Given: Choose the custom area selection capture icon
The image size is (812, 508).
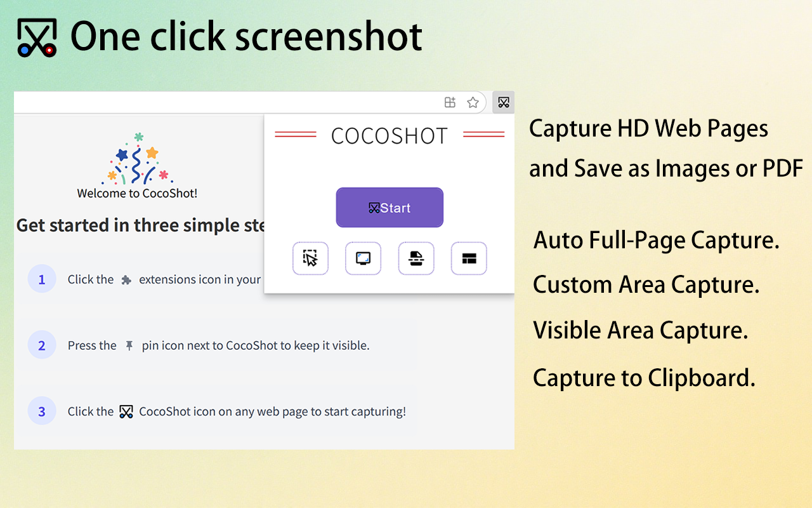Looking at the screenshot, I should pyautogui.click(x=310, y=258).
